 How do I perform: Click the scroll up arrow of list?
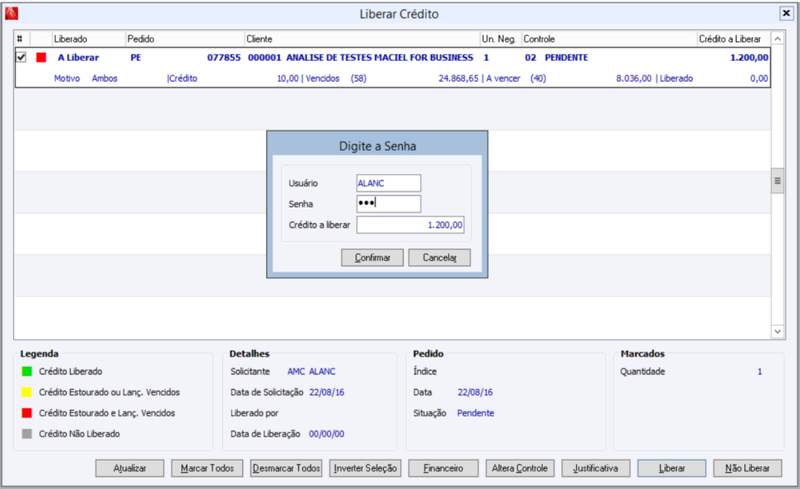[x=777, y=39]
